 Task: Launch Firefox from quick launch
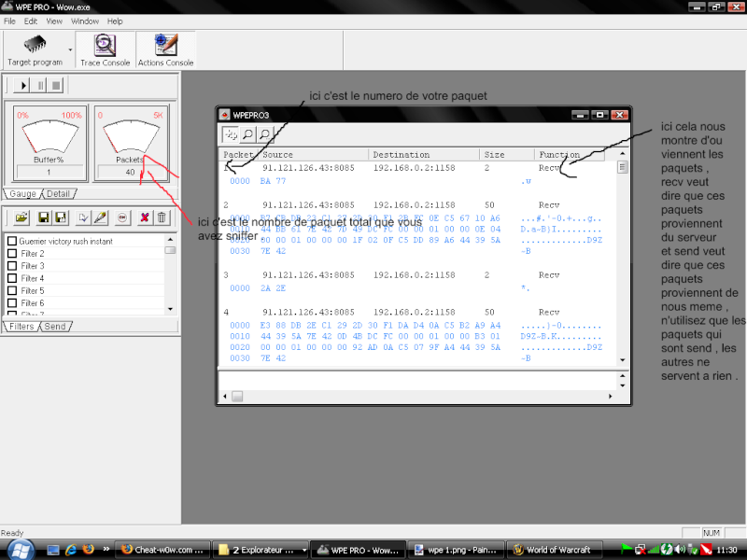[x=88, y=550]
